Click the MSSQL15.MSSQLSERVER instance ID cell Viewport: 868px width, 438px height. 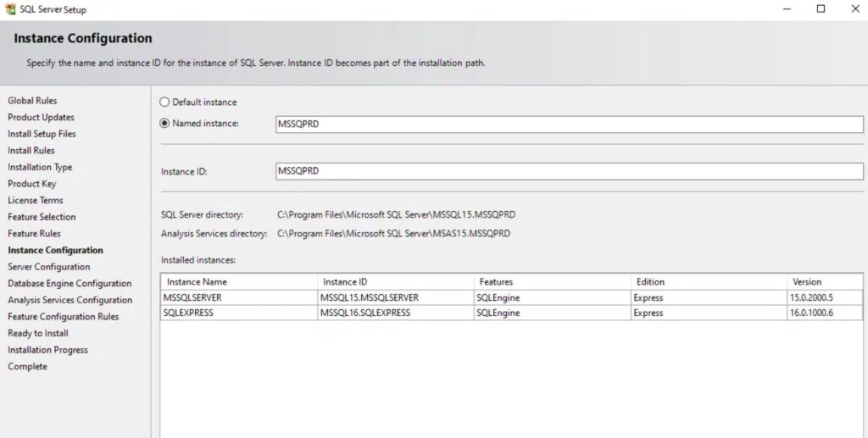point(396,297)
